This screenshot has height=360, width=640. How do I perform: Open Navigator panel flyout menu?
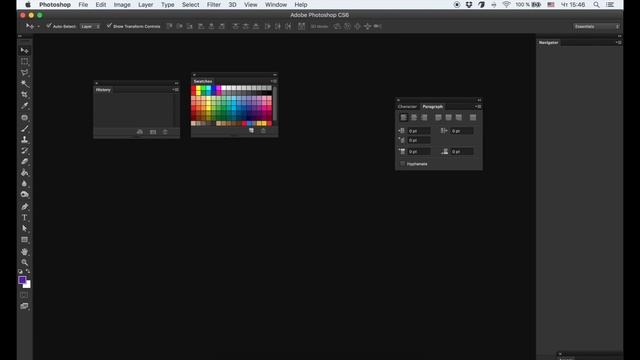[618, 42]
